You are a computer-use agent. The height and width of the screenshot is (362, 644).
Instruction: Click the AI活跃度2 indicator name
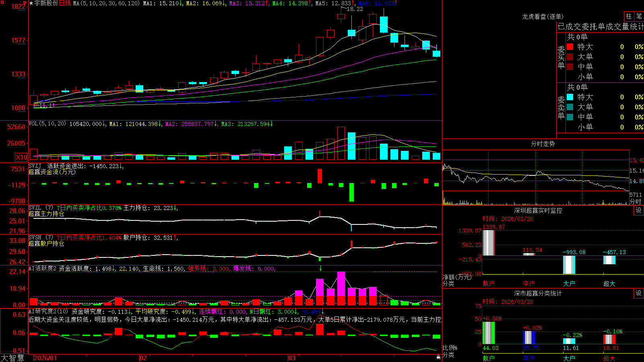pyautogui.click(x=42, y=268)
